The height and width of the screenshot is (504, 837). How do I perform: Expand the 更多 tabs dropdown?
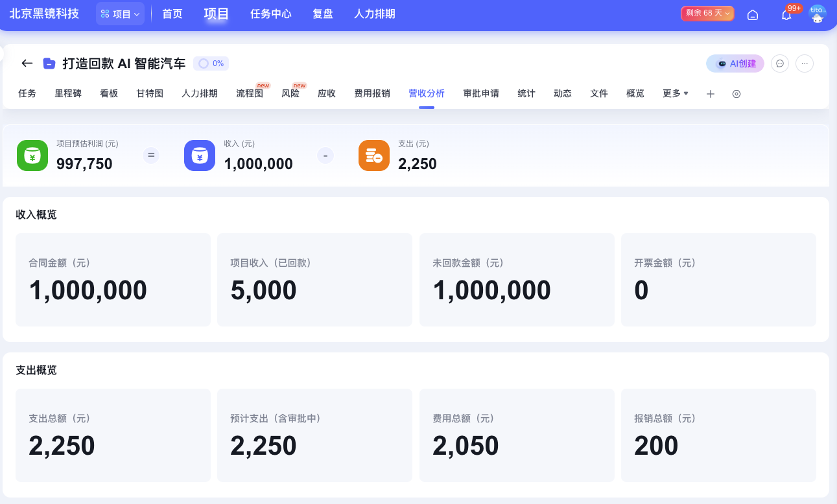676,93
